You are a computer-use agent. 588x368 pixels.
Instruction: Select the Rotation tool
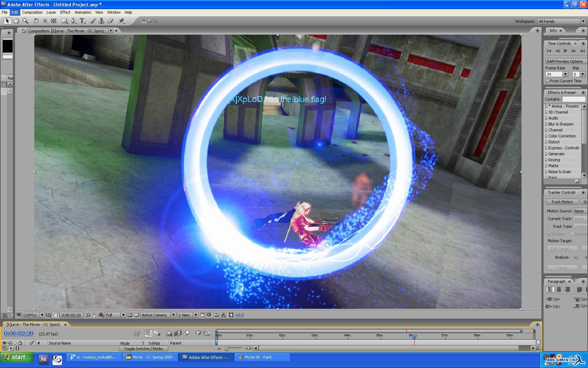click(36, 21)
